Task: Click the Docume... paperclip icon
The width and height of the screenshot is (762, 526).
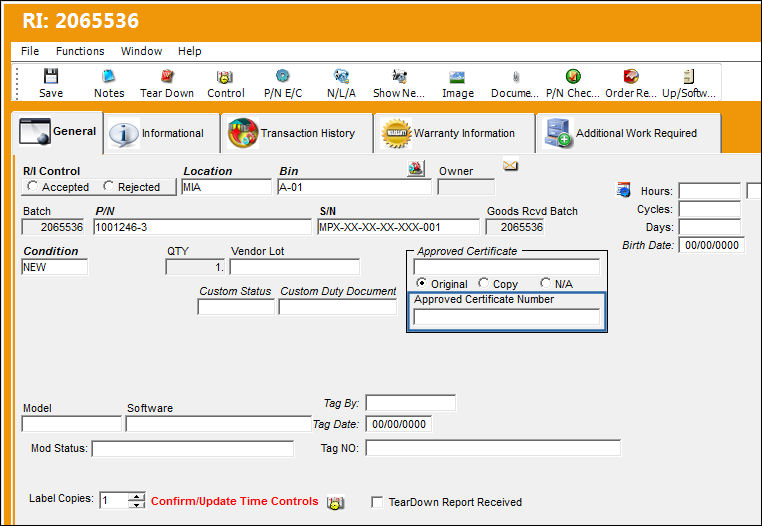Action: pyautogui.click(x=515, y=77)
